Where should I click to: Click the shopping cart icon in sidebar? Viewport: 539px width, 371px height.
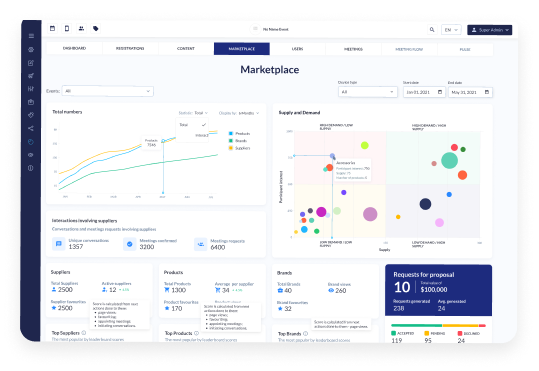tap(31, 76)
